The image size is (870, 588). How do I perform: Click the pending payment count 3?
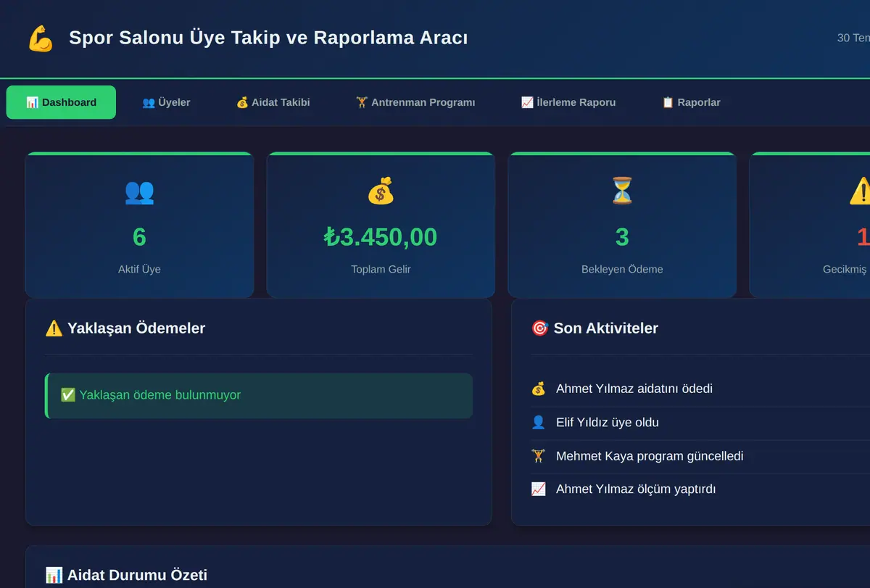pyautogui.click(x=622, y=237)
